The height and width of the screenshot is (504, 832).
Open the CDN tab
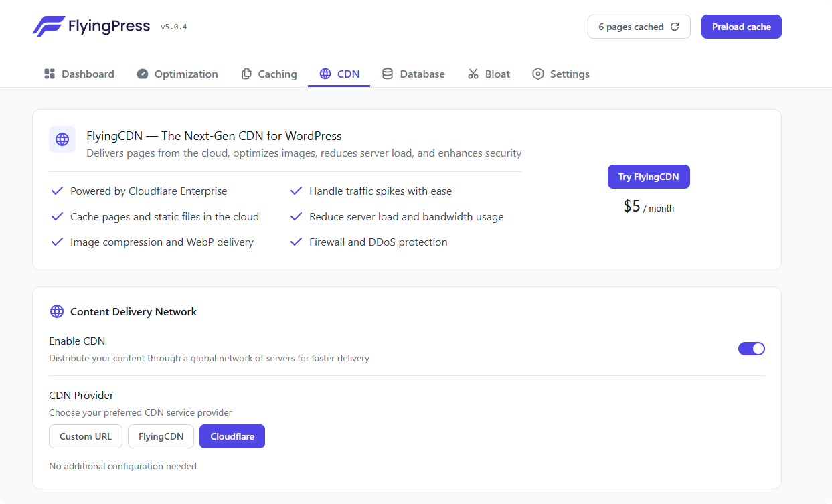point(339,74)
